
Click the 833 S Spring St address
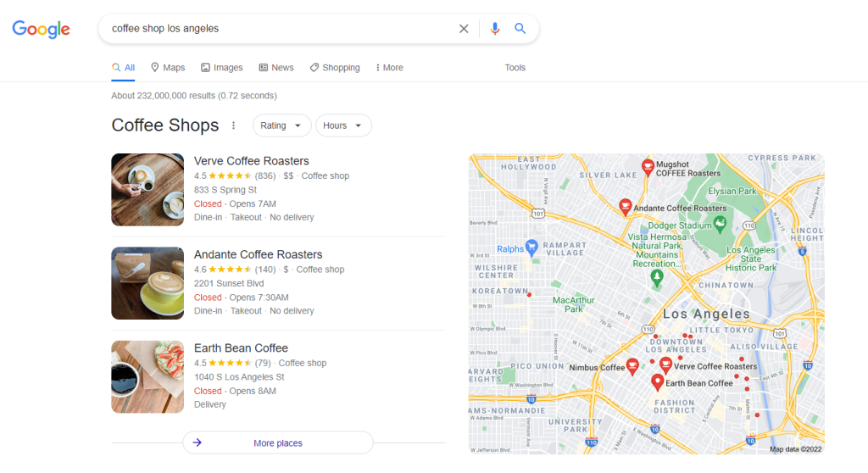click(225, 190)
